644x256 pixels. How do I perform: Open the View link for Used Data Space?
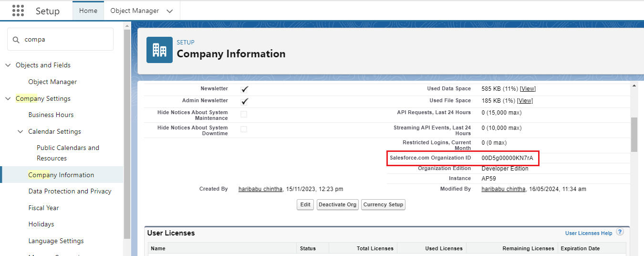[x=528, y=89]
